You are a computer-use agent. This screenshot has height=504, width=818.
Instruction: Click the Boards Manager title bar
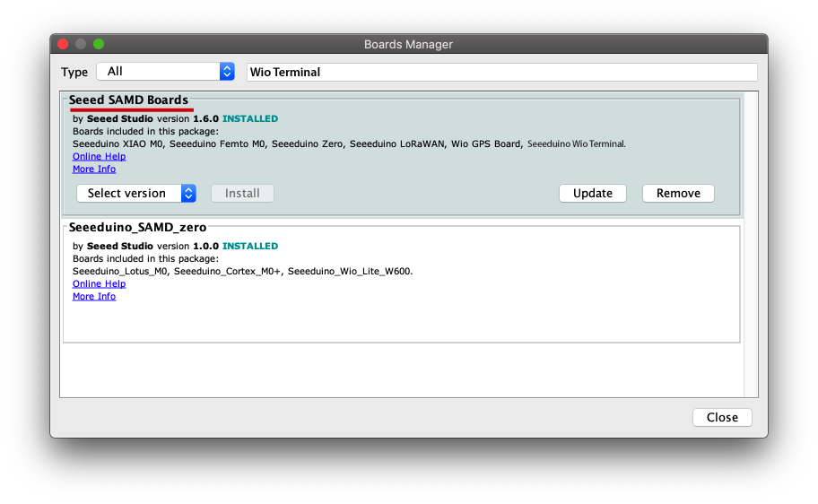coord(408,44)
